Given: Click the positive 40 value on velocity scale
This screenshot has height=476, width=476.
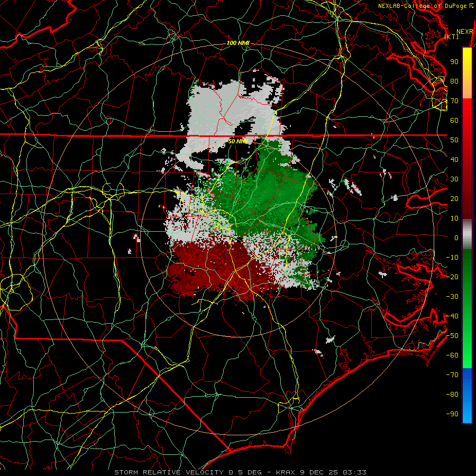Looking at the screenshot, I should coord(454,160).
